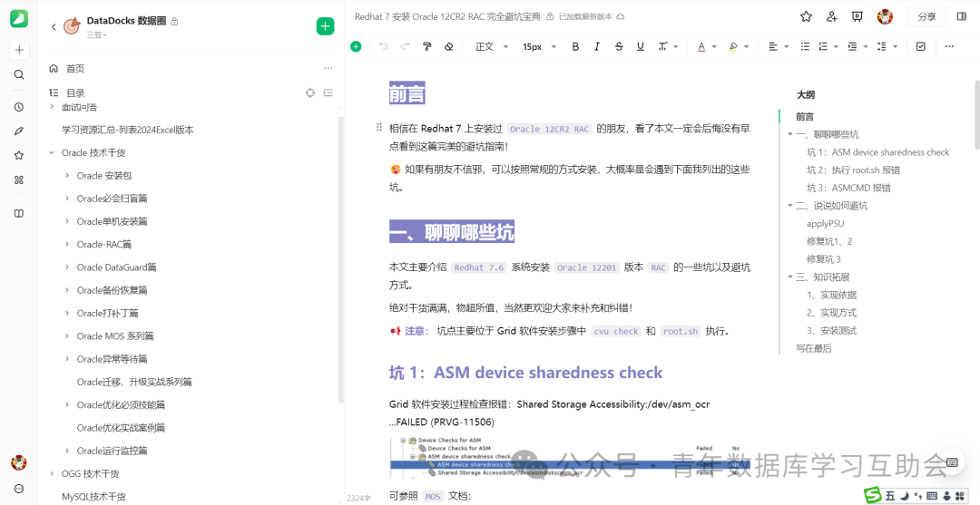
Task: Open favorites star in left sidebar
Action: pos(19,155)
